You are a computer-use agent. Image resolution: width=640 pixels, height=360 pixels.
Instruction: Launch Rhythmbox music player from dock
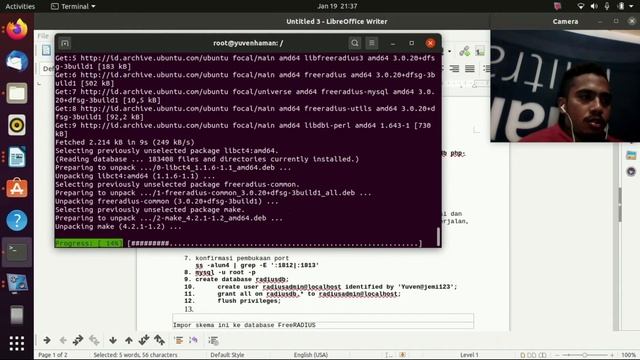coord(17,124)
